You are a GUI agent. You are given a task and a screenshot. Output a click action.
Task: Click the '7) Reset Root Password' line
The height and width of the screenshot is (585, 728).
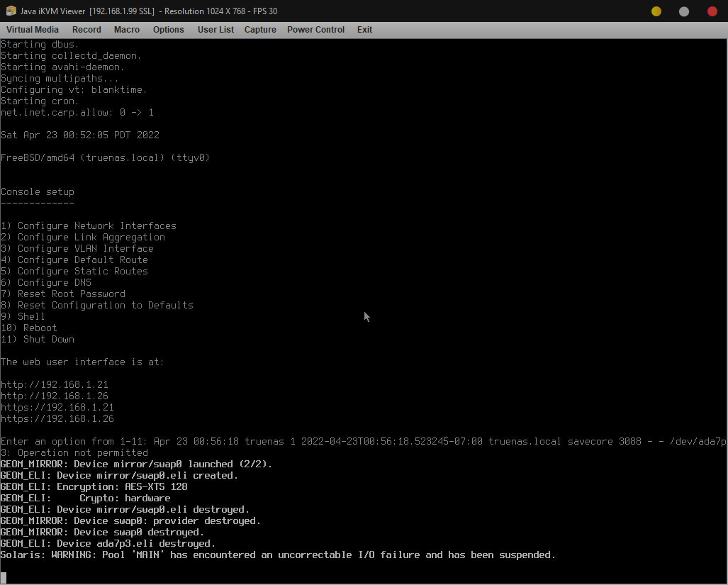click(x=62, y=294)
